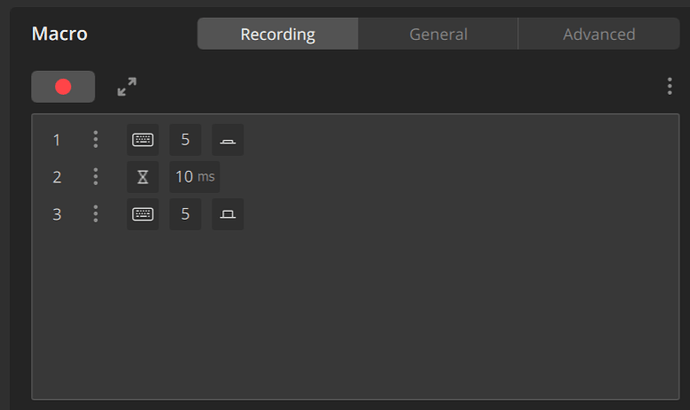Edit the key value 5 in step 1

point(185,140)
